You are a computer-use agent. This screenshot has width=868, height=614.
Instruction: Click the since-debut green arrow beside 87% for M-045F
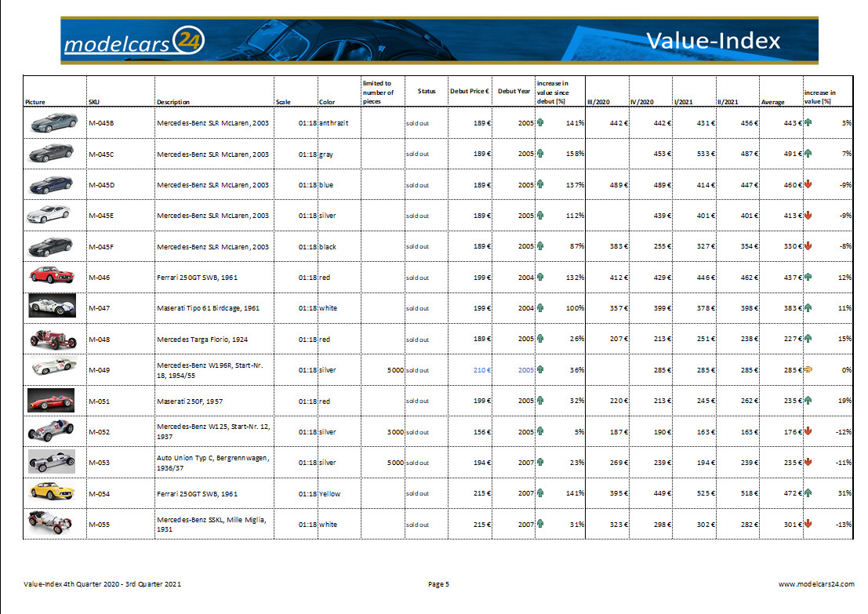pos(540,245)
